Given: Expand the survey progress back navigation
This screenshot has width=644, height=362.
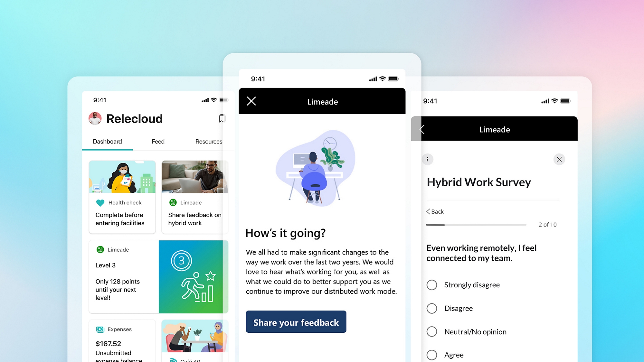Looking at the screenshot, I should tap(434, 211).
